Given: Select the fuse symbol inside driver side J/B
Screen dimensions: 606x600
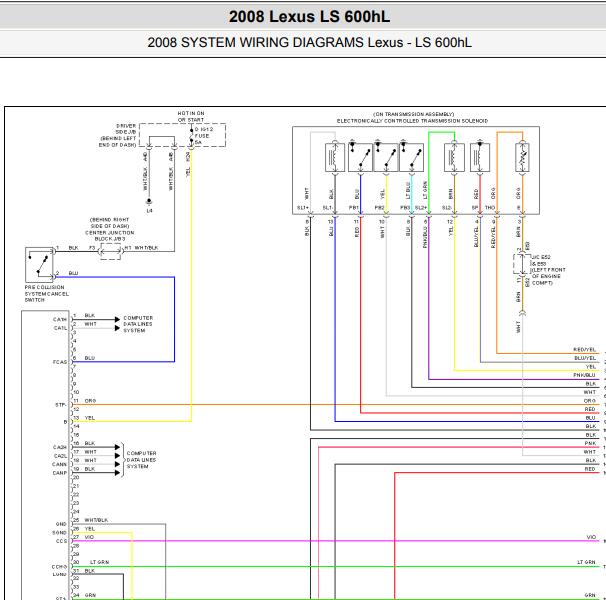Looking at the screenshot, I should 191,136.
